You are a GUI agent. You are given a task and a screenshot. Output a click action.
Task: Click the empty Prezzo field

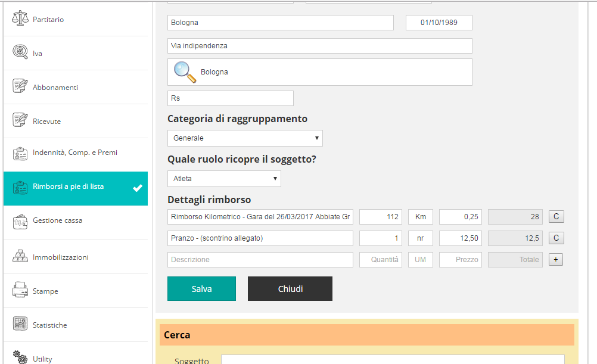(461, 260)
